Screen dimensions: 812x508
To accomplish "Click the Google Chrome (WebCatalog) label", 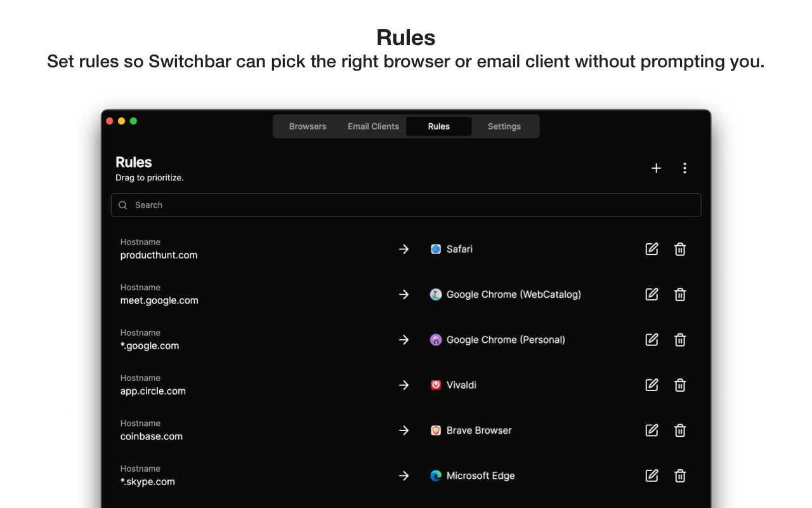I will click(x=514, y=294).
